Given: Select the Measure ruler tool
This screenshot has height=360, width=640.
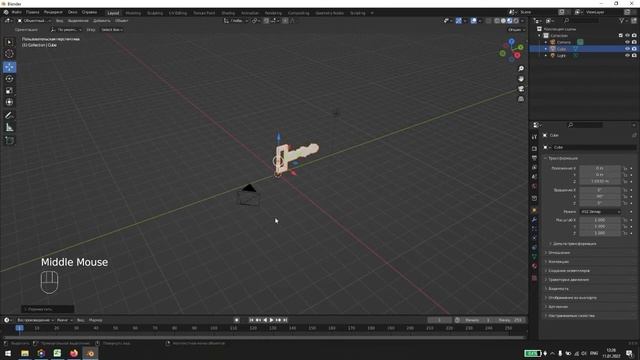Looking at the screenshot, I should pyautogui.click(x=9, y=128).
